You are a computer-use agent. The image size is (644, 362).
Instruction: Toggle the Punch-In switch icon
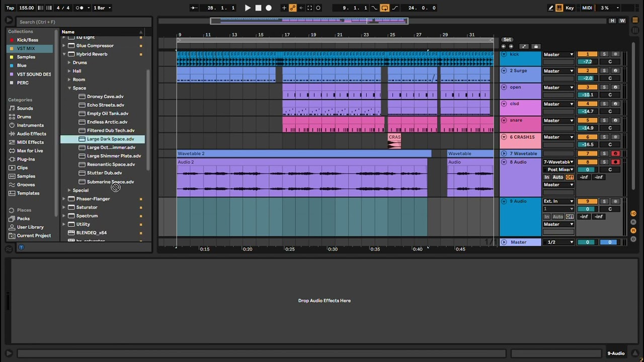click(374, 8)
